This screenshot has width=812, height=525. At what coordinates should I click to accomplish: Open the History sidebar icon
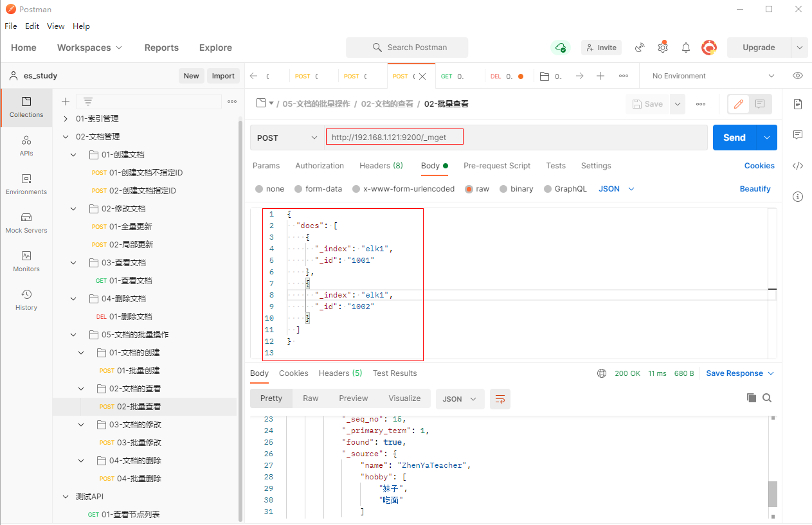[x=26, y=299]
